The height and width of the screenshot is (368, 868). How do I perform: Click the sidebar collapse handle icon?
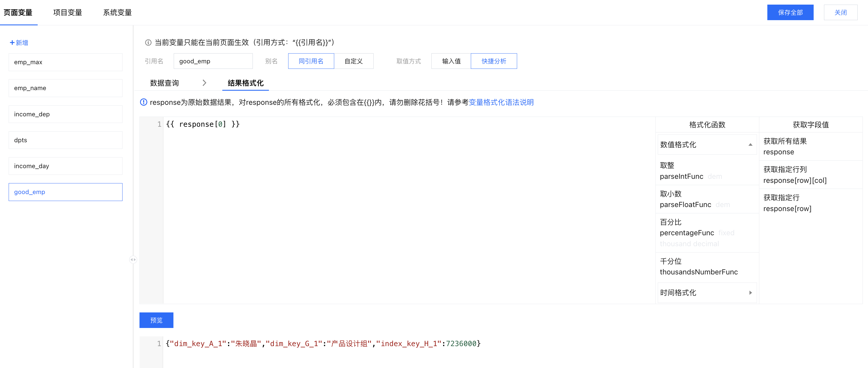[133, 259]
